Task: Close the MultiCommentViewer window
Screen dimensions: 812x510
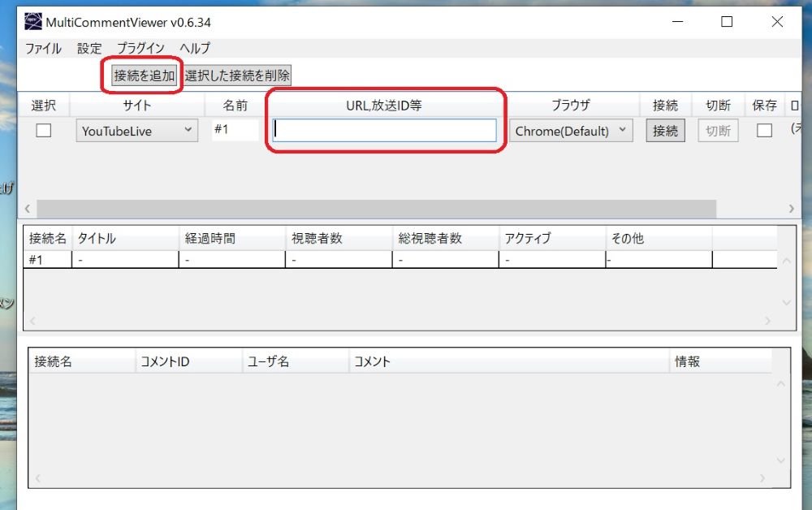Action: (x=777, y=22)
